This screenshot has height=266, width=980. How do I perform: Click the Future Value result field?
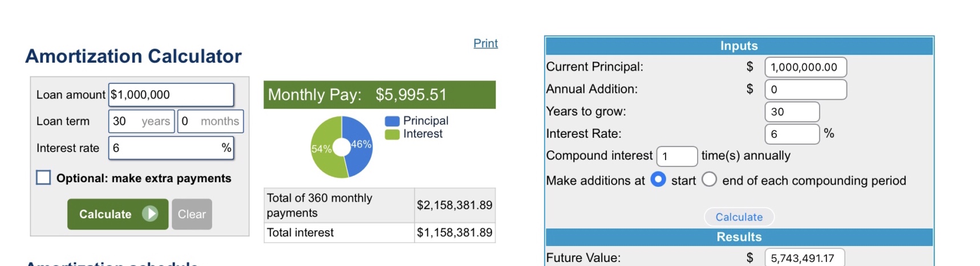coord(804,258)
